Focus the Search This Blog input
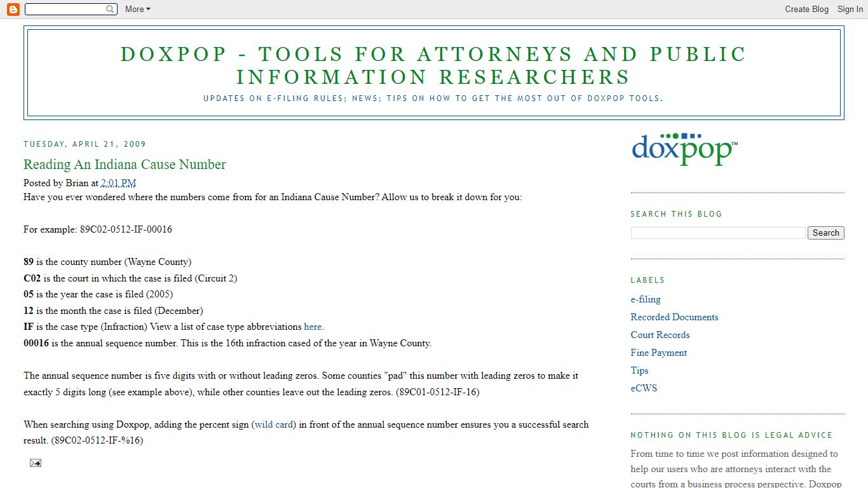Image resolution: width=868 pixels, height=488 pixels. click(718, 233)
